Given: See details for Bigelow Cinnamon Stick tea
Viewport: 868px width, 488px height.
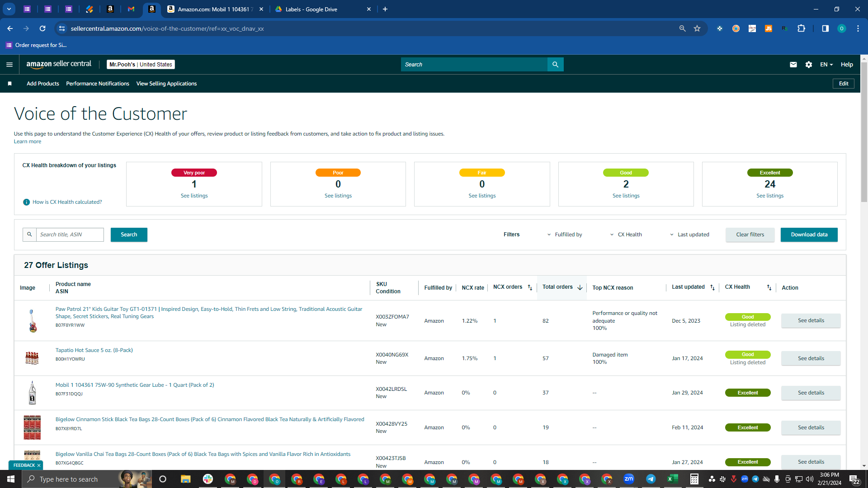Looking at the screenshot, I should [x=811, y=427].
